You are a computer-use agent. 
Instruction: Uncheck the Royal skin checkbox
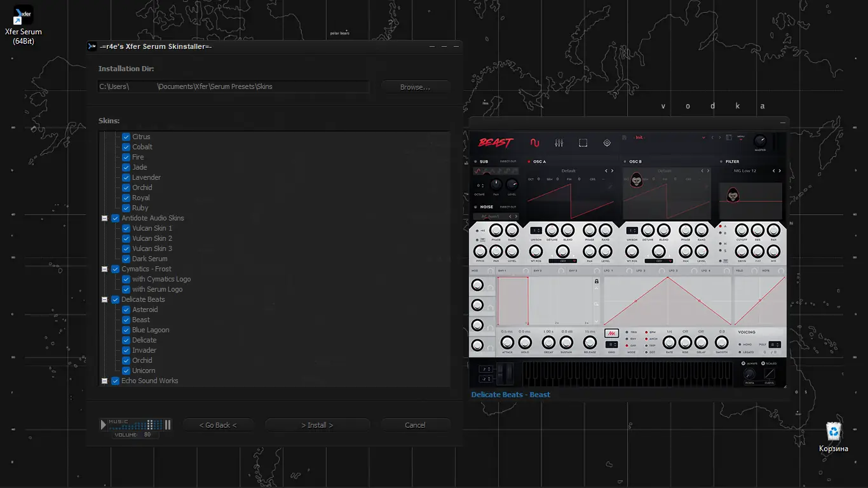pyautogui.click(x=126, y=198)
